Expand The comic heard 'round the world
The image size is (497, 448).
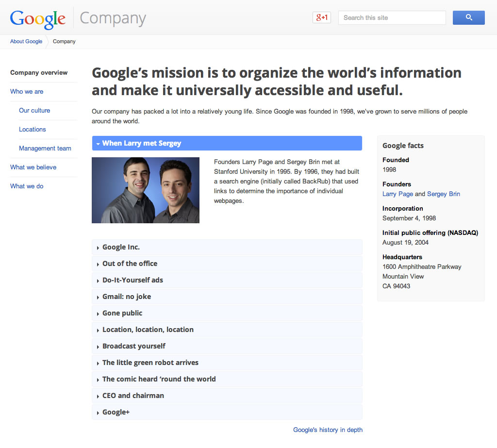click(227, 379)
